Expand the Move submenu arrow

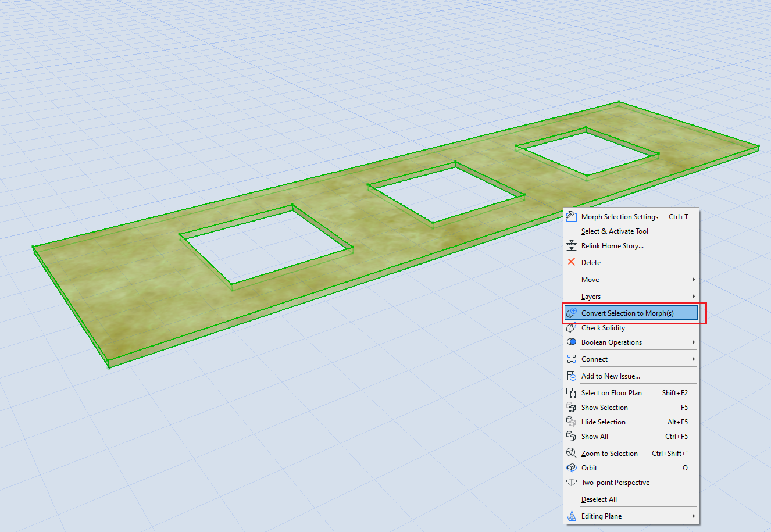tap(693, 280)
